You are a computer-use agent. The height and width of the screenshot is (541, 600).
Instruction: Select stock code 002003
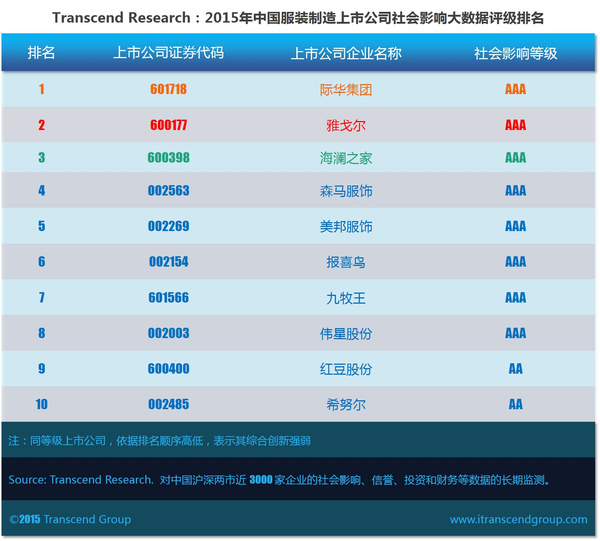tap(168, 333)
